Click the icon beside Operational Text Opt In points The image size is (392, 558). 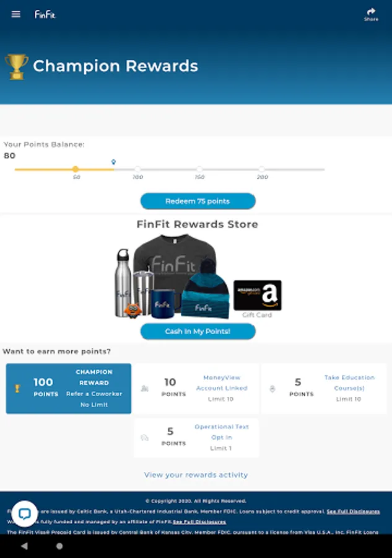point(144,438)
